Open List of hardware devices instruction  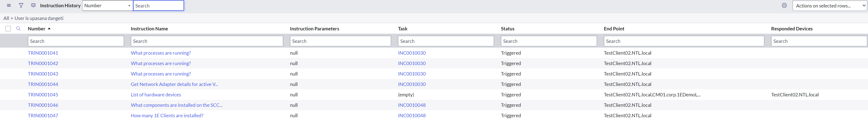pos(156,95)
